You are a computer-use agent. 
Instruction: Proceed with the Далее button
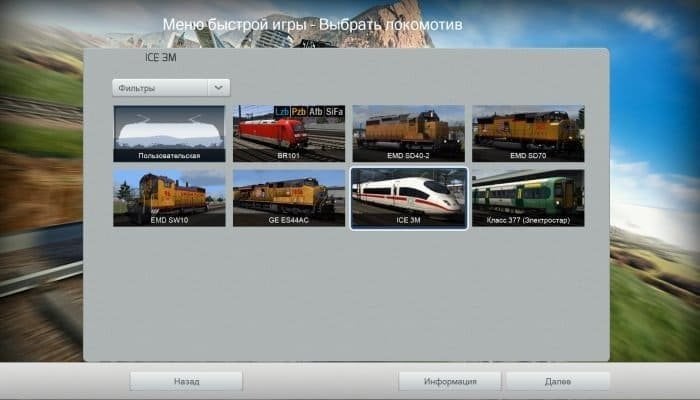557,381
